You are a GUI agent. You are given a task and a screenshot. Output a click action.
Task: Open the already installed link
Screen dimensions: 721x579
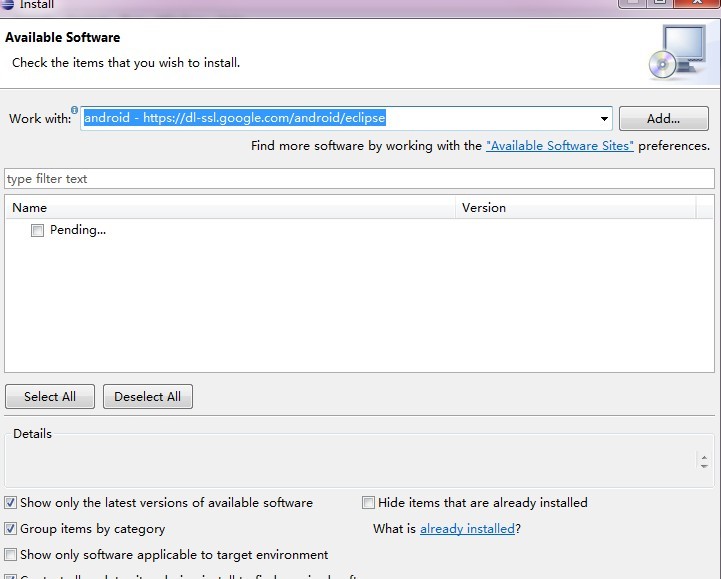(x=467, y=529)
